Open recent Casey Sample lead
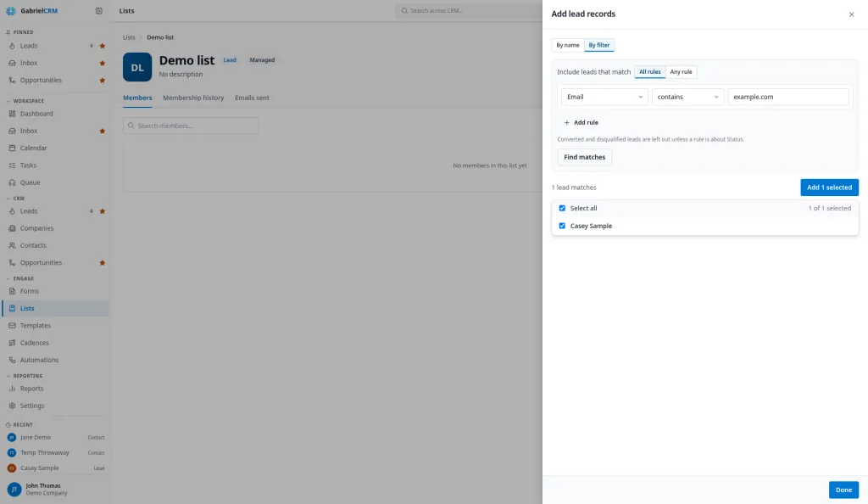This screenshot has width=868, height=504. click(x=55, y=468)
